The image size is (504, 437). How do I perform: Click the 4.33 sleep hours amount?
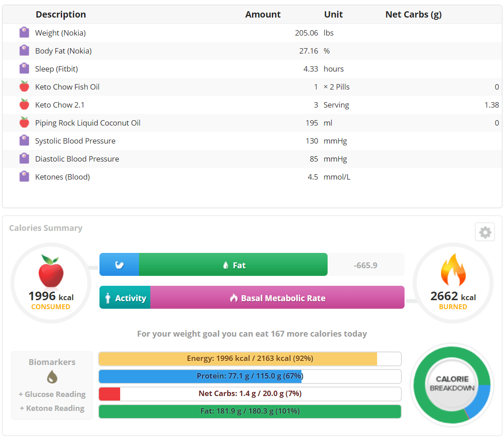pyautogui.click(x=310, y=69)
